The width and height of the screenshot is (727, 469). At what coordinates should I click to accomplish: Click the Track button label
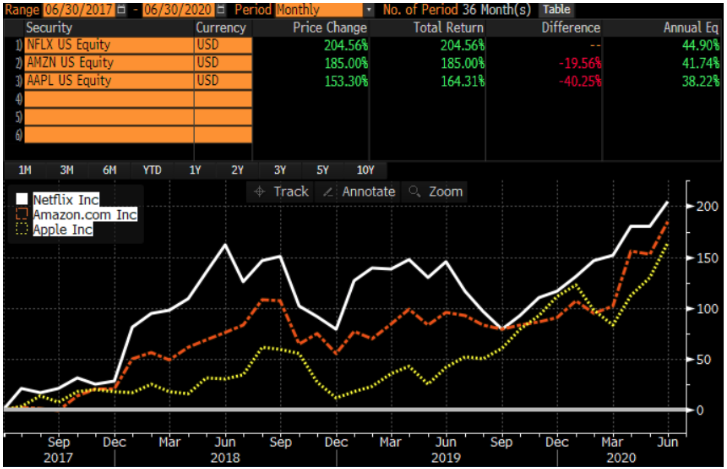tap(291, 191)
